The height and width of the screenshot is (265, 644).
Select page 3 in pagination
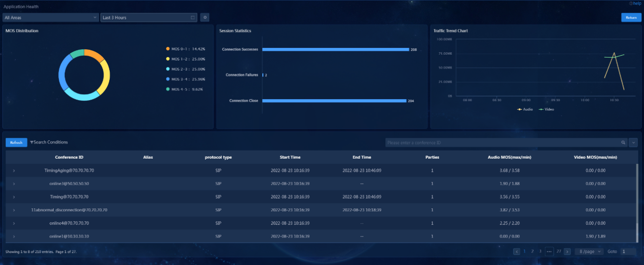coord(540,251)
